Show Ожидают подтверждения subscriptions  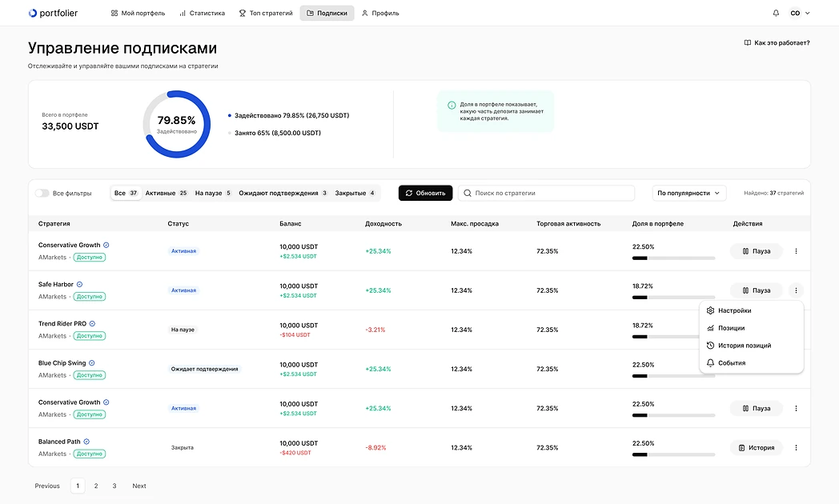(x=283, y=193)
